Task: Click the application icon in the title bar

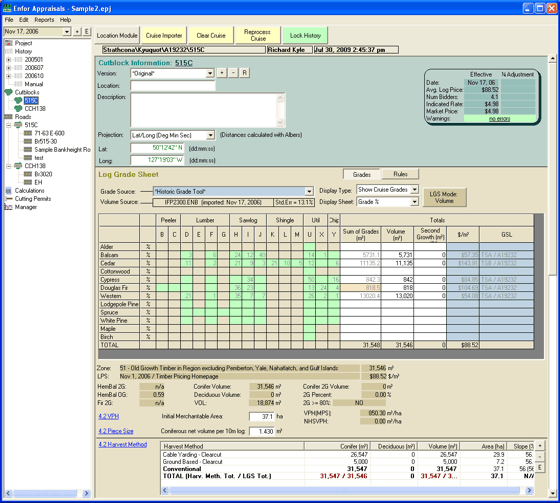Action: pos(7,8)
